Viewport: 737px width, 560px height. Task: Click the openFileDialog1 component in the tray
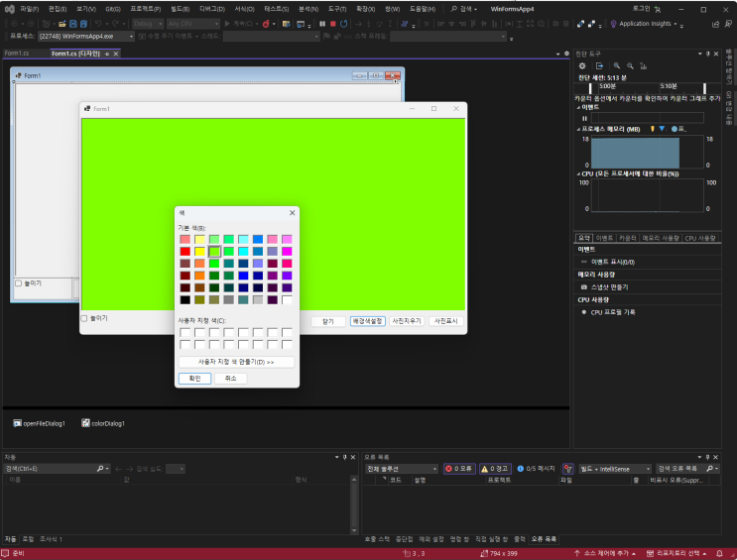(x=39, y=423)
